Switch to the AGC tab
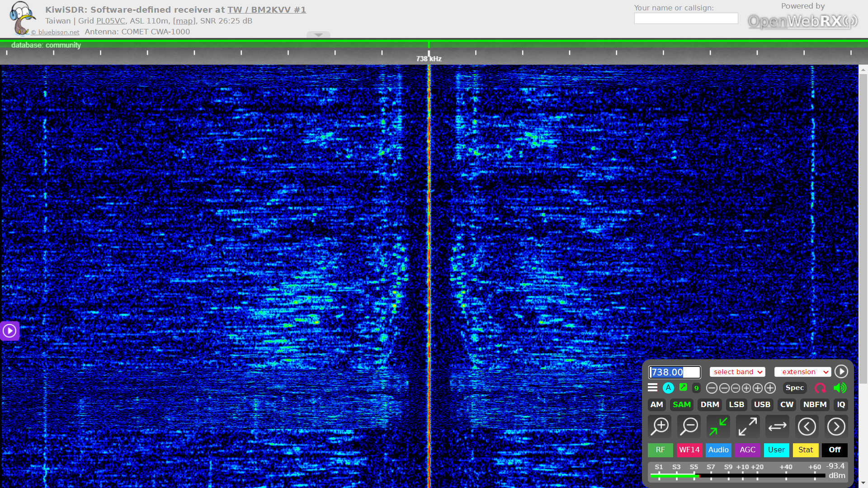 tap(747, 450)
